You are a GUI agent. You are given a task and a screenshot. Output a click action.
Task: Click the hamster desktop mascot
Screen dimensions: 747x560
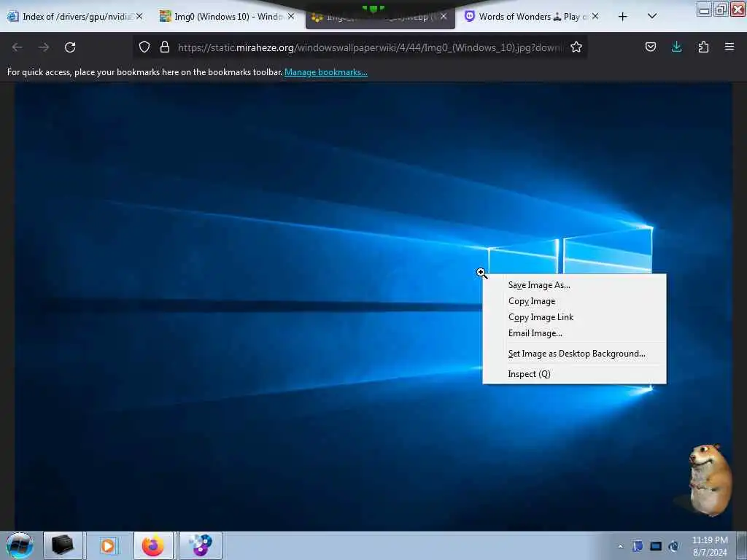click(x=709, y=481)
